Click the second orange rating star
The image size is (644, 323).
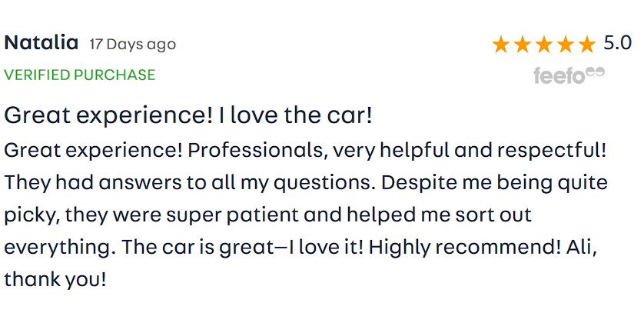coord(523,45)
